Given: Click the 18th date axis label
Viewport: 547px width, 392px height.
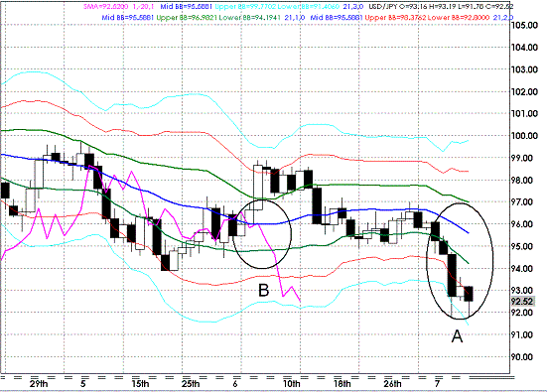Looking at the screenshot, I should [342, 384].
